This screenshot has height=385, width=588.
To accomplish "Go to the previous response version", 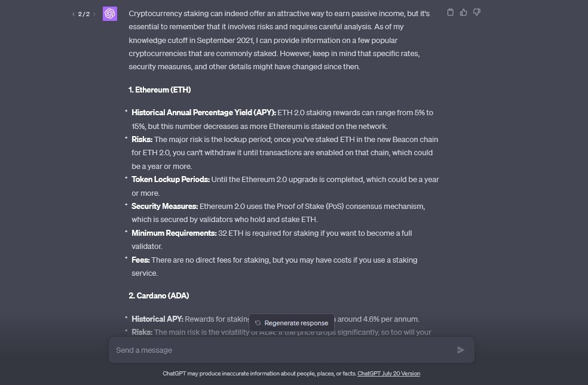I will coord(73,14).
